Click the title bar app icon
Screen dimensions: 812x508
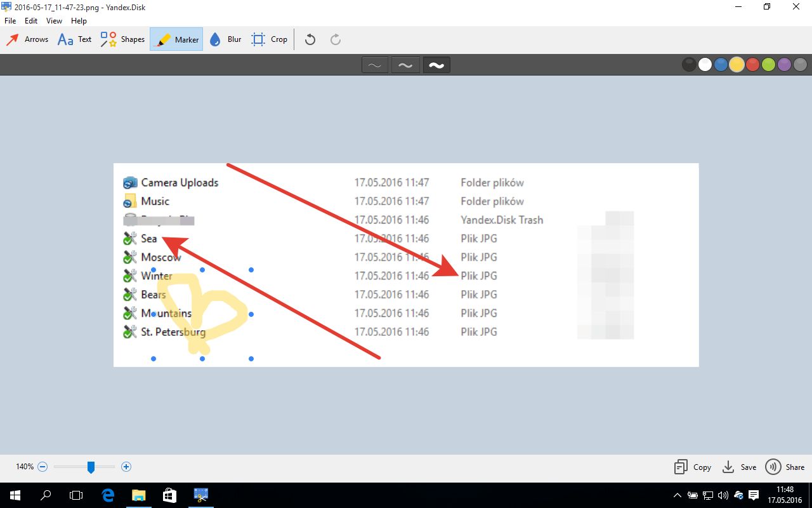(7, 6)
